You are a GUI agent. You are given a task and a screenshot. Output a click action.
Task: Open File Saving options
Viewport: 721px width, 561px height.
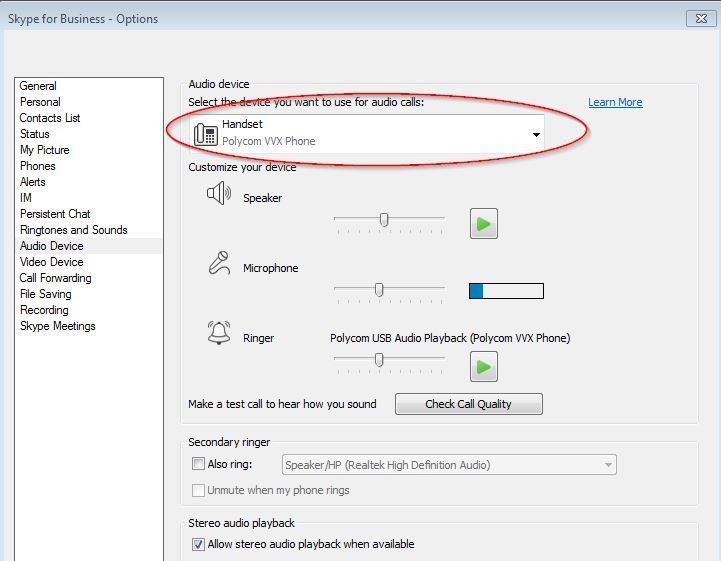tap(46, 294)
